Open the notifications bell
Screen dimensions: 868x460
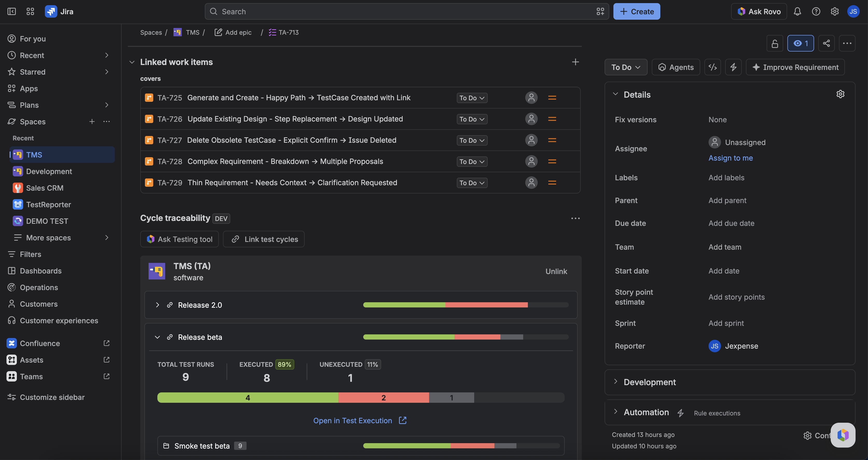coord(797,11)
